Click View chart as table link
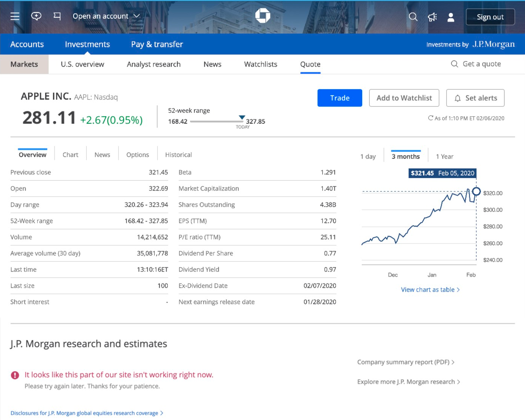This screenshot has height=420, width=525. coord(430,290)
